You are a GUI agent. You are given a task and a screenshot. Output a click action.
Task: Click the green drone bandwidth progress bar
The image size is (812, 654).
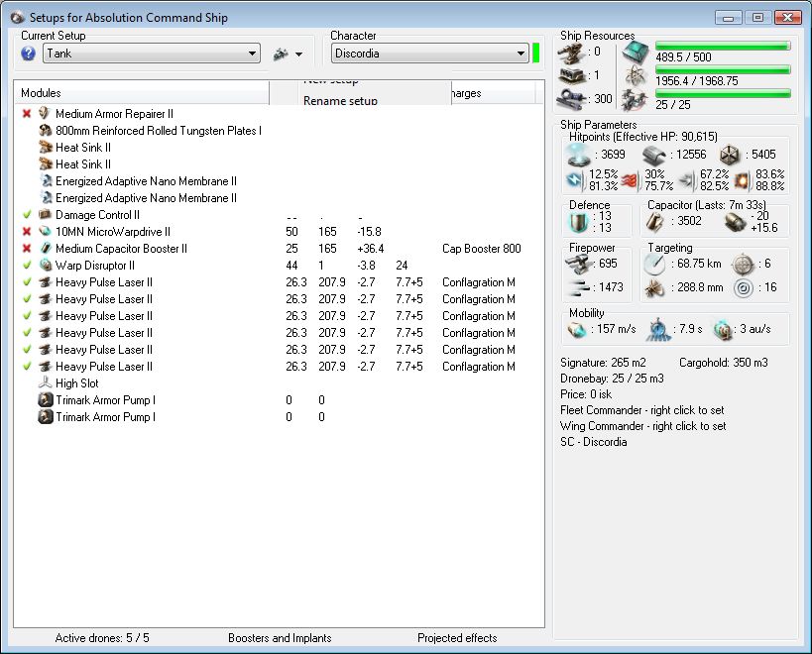722,93
